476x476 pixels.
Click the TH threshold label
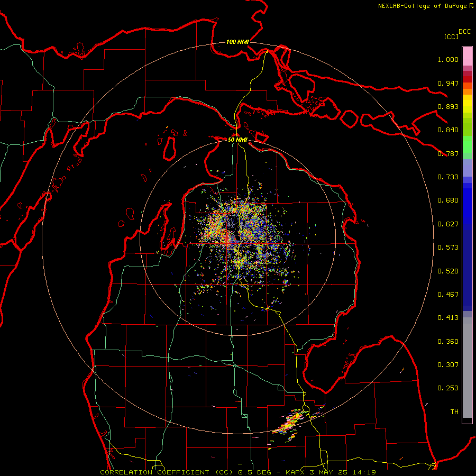pyautogui.click(x=454, y=412)
